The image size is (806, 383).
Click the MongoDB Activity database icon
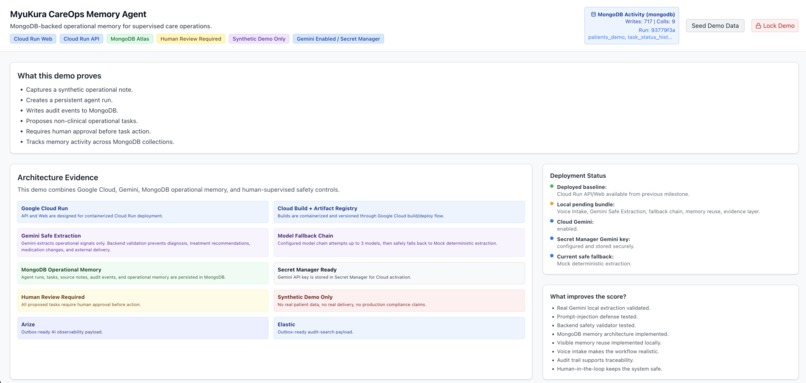tap(594, 15)
